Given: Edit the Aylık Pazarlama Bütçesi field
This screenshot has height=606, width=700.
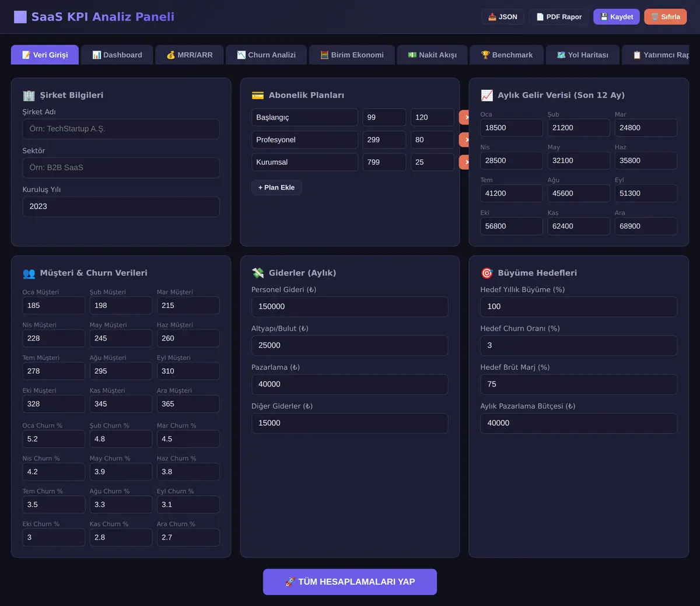Looking at the screenshot, I should click(x=579, y=423).
